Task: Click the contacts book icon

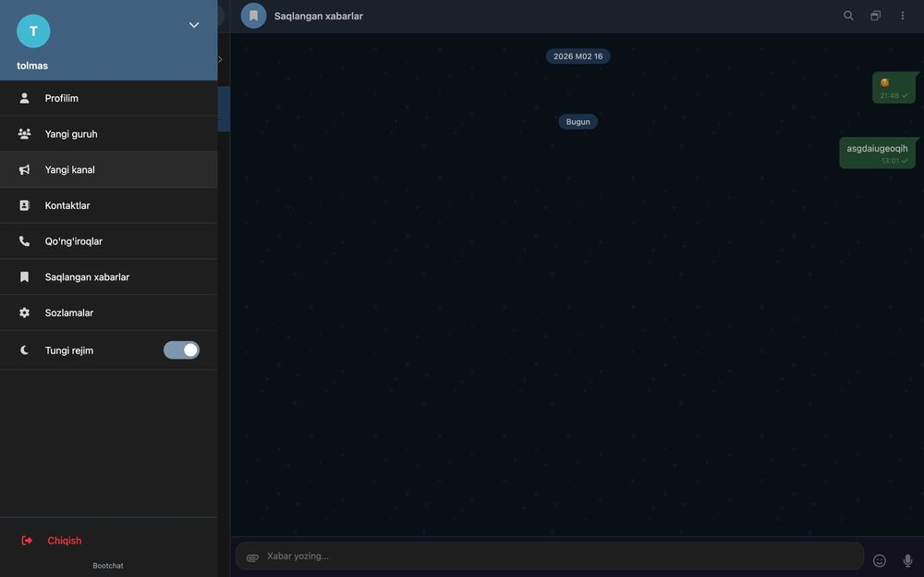Action: click(24, 205)
